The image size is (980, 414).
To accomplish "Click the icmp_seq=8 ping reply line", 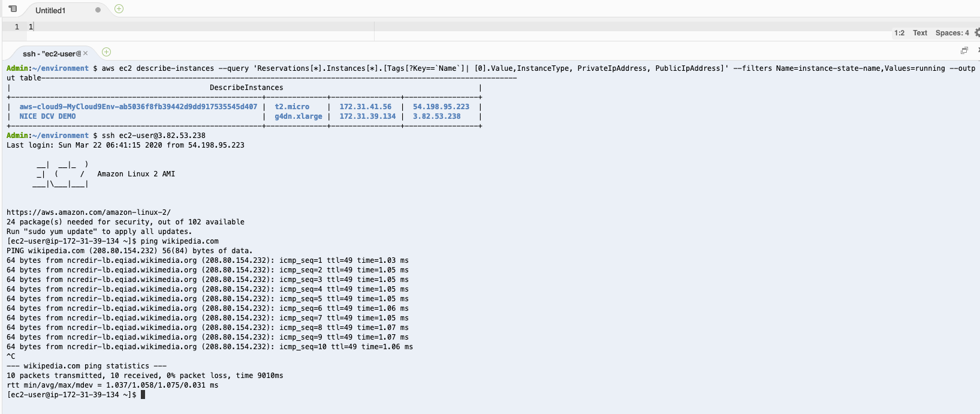I will [207, 328].
